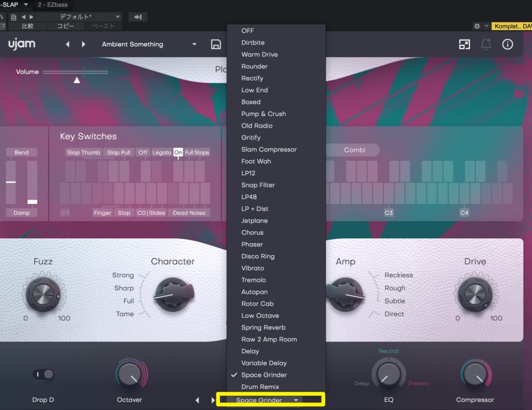The width and height of the screenshot is (532, 410).
Task: Click the resize window icon
Action: point(464,45)
